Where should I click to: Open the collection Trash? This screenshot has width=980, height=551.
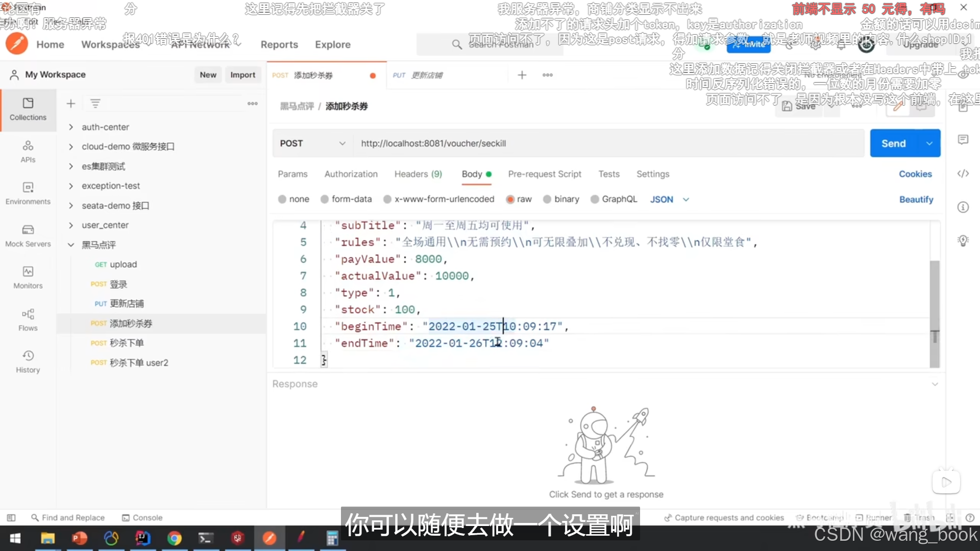pyautogui.click(x=919, y=517)
